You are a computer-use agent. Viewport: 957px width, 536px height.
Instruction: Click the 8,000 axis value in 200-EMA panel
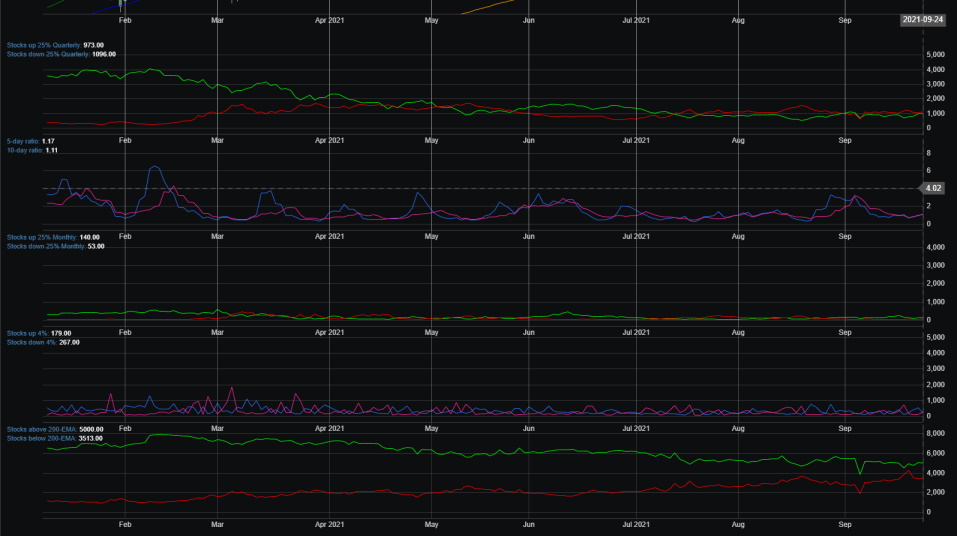[936, 433]
